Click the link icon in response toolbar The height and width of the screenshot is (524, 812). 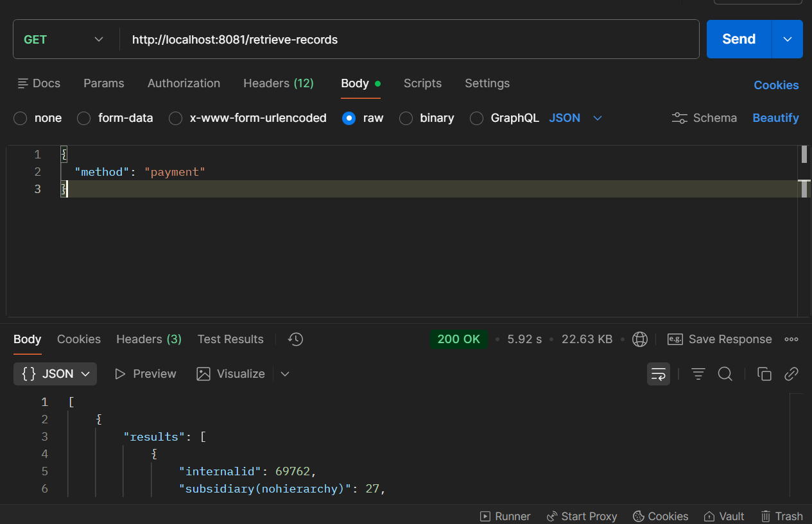[791, 374]
